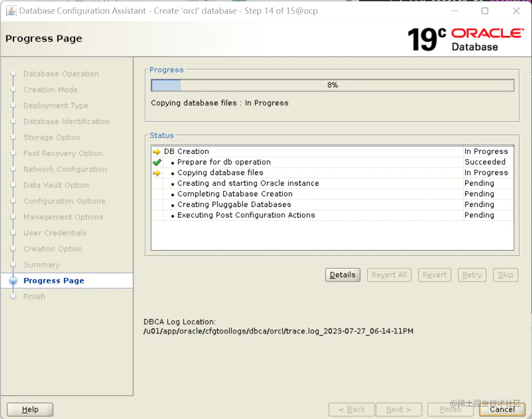
Task: Minimize the Database Configuration Assistant window
Action: click(x=454, y=11)
